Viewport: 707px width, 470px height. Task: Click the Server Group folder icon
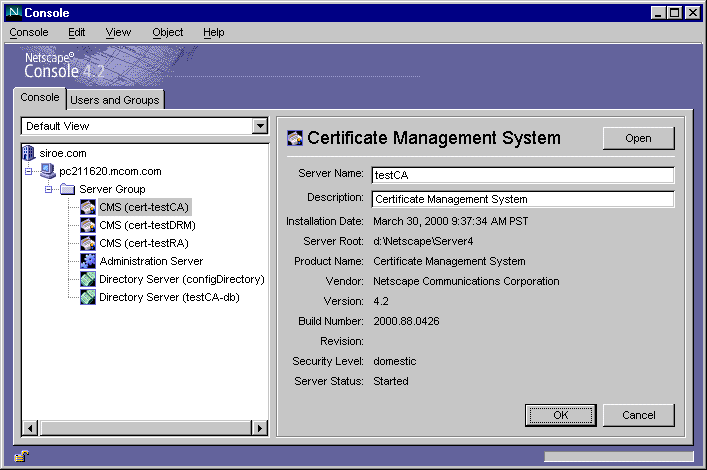point(68,189)
